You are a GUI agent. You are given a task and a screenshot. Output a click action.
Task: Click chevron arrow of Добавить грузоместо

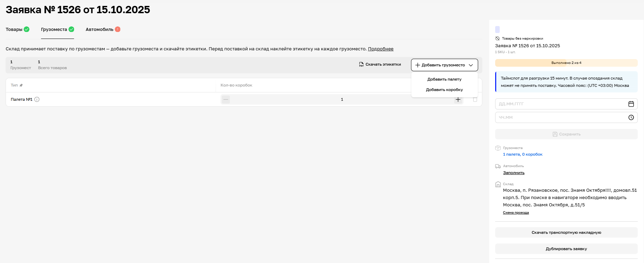pos(471,65)
